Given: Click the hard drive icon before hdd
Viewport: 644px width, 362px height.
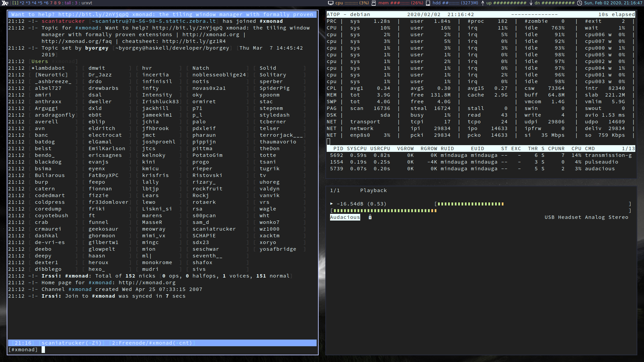Looking at the screenshot, I should pyautogui.click(x=428, y=3).
